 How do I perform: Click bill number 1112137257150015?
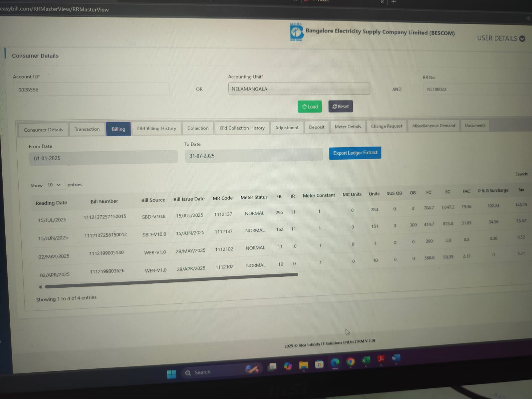(105, 216)
